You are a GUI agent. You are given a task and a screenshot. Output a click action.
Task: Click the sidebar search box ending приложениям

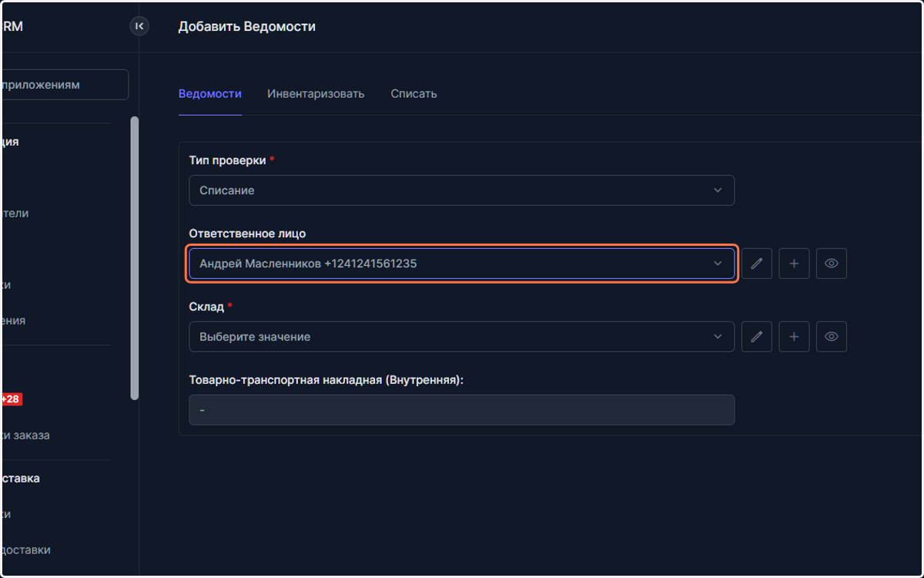tap(65, 85)
